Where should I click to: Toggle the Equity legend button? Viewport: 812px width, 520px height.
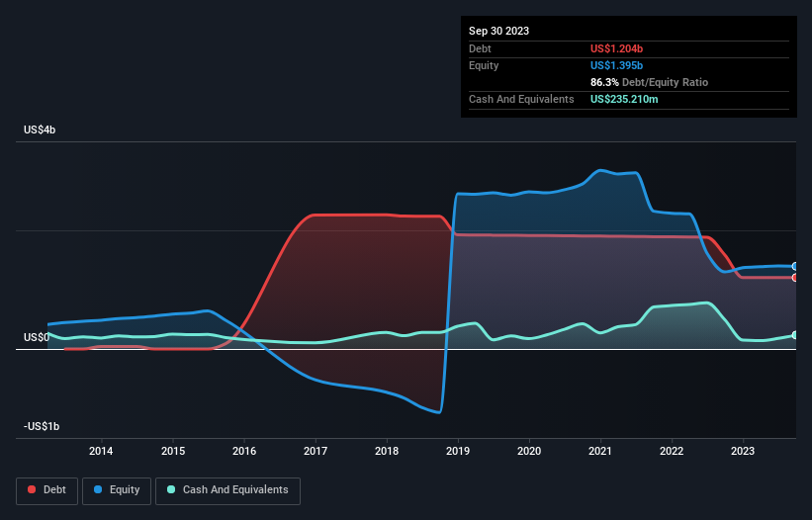[x=117, y=490]
